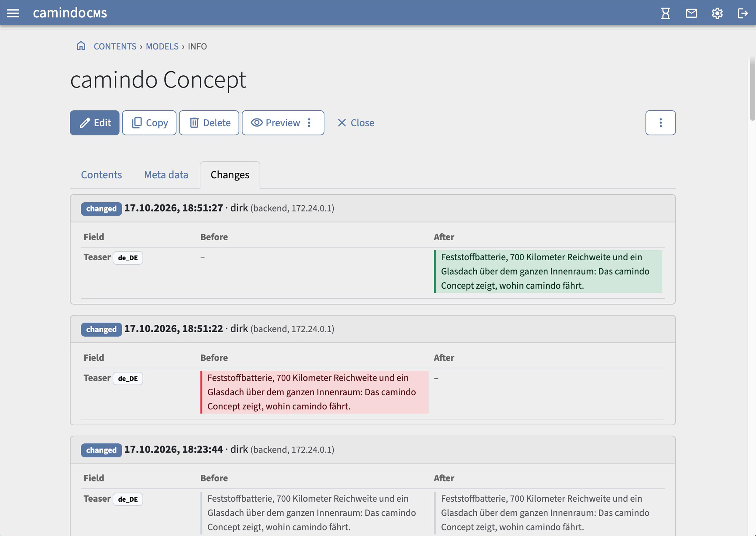Viewport: 756px width, 536px height.
Task: Switch to the Meta data tab
Action: click(x=166, y=175)
